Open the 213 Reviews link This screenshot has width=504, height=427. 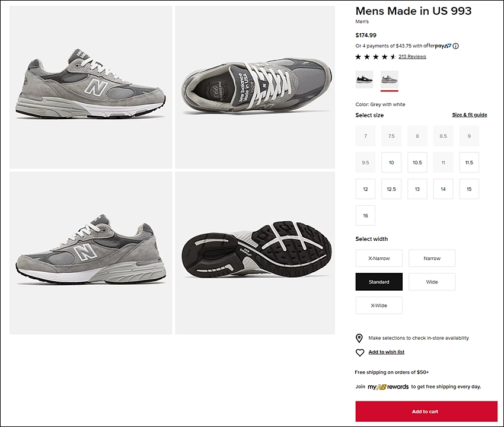(x=413, y=56)
